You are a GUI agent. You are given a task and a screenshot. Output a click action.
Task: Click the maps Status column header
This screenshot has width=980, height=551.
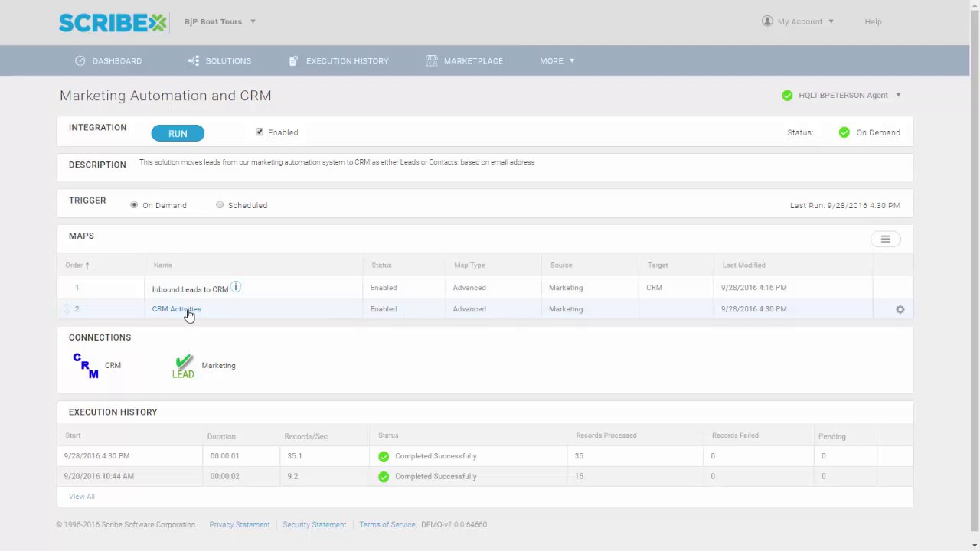point(381,265)
